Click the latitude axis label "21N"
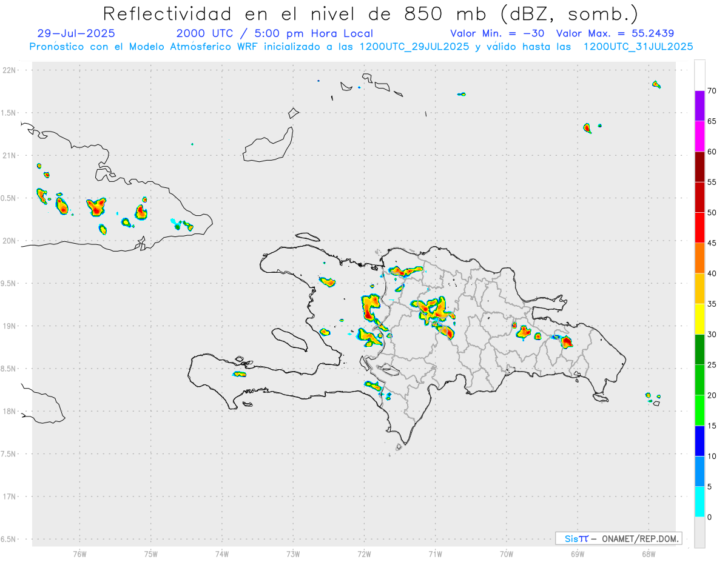Image resolution: width=728 pixels, height=562 pixels. click(x=10, y=155)
